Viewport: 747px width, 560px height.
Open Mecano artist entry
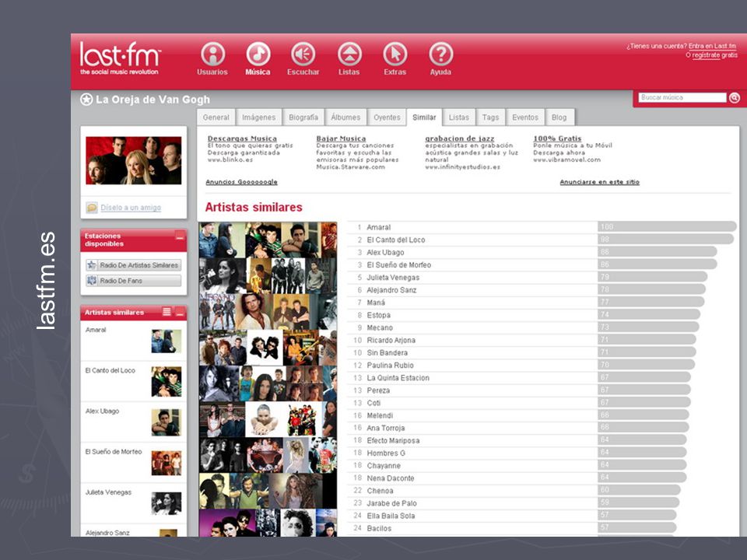pyautogui.click(x=379, y=327)
